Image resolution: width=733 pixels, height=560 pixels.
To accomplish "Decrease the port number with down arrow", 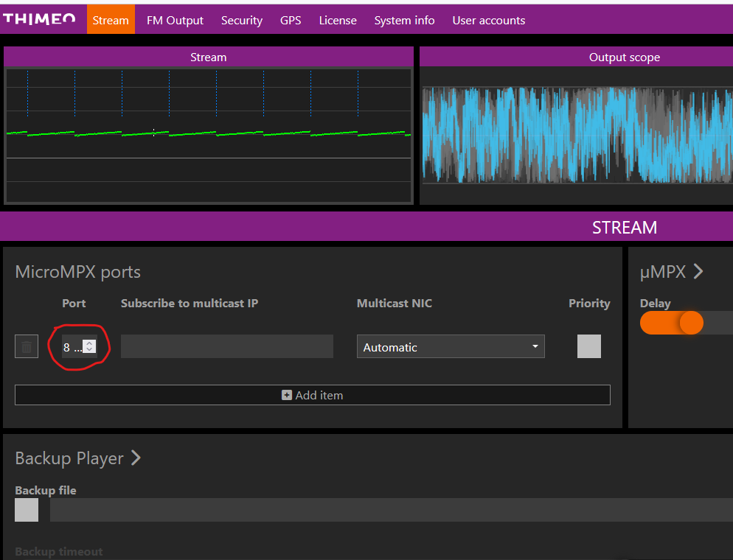I will point(89,350).
